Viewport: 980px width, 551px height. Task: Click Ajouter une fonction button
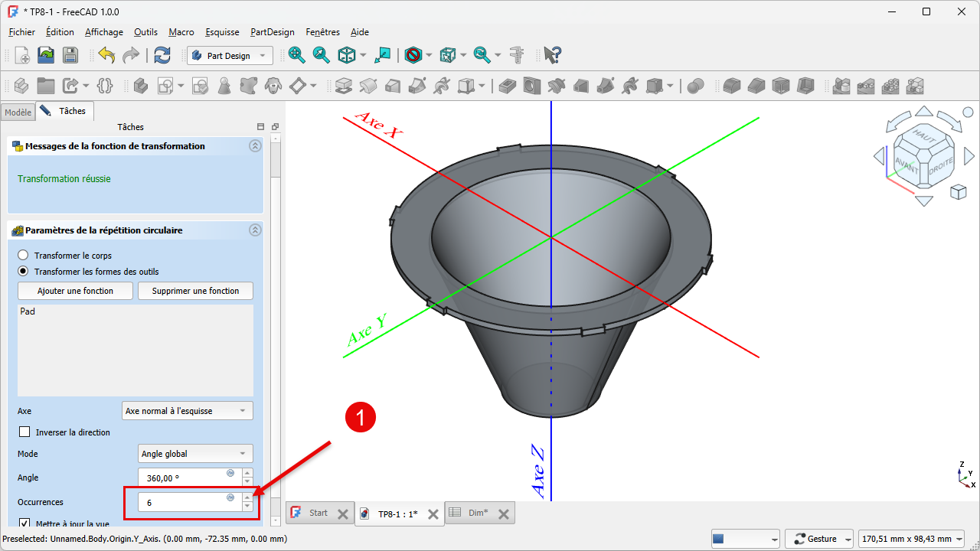point(75,291)
